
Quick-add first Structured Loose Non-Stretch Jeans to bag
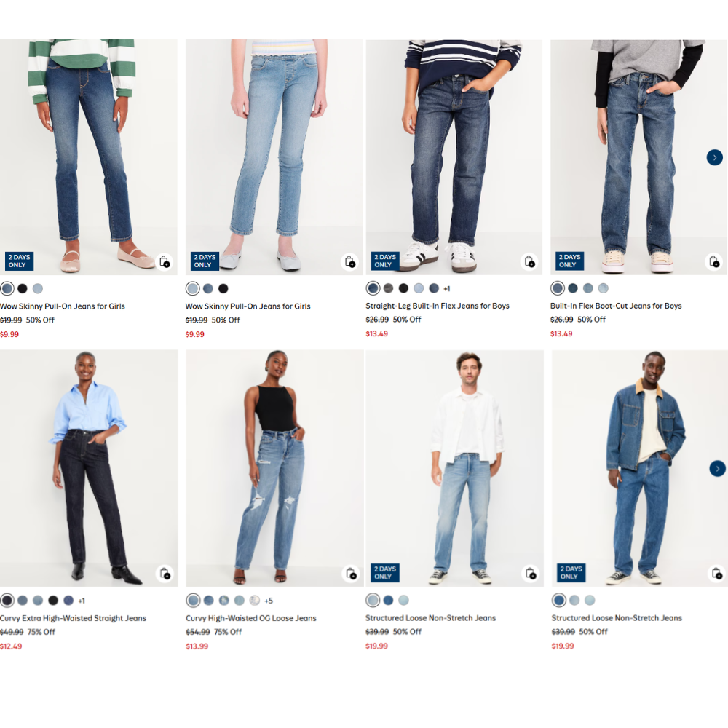tap(531, 574)
